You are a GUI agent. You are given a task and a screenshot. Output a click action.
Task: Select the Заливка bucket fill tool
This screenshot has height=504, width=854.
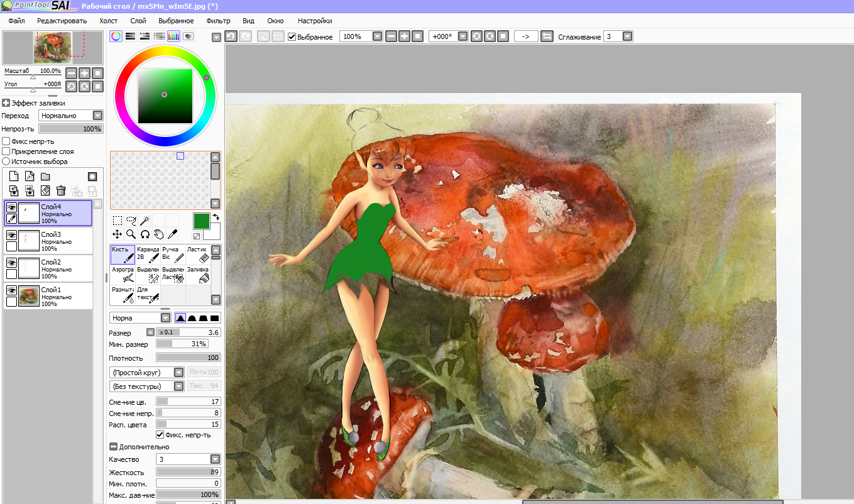(x=197, y=275)
